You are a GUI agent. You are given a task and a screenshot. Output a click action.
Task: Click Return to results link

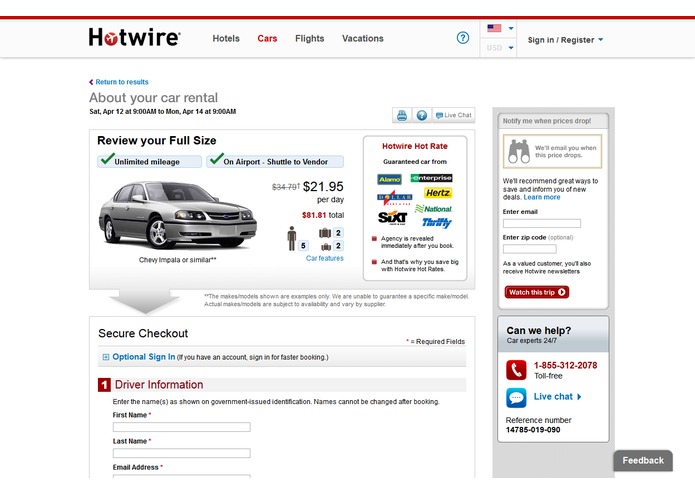(119, 82)
